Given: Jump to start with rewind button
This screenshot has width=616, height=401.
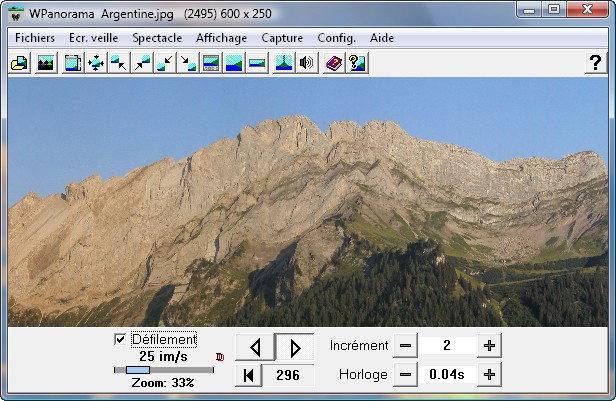Looking at the screenshot, I should (x=249, y=375).
